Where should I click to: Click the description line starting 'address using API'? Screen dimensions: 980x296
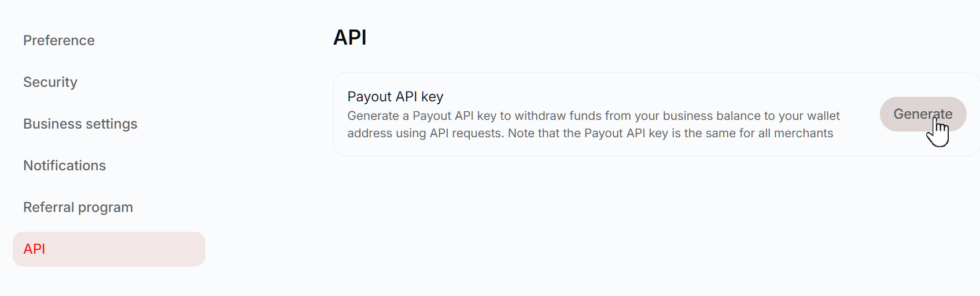tap(590, 133)
